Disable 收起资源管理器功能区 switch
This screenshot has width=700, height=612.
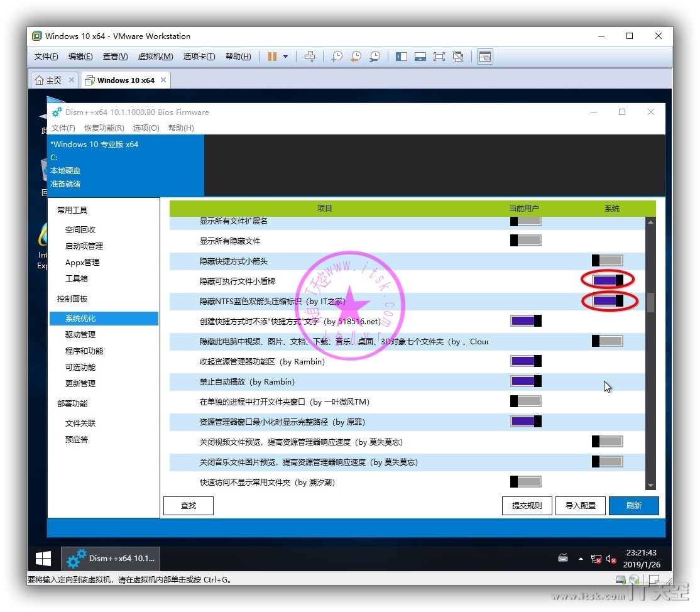click(525, 361)
